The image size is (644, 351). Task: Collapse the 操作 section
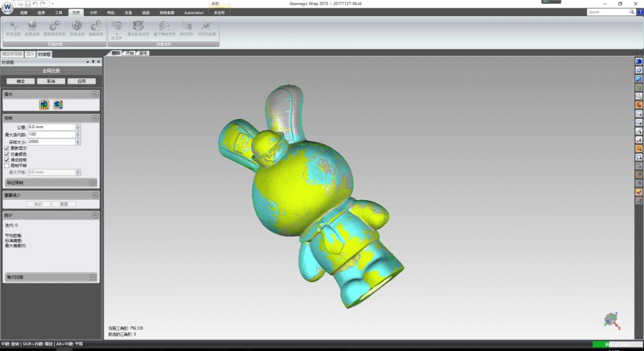[95, 95]
